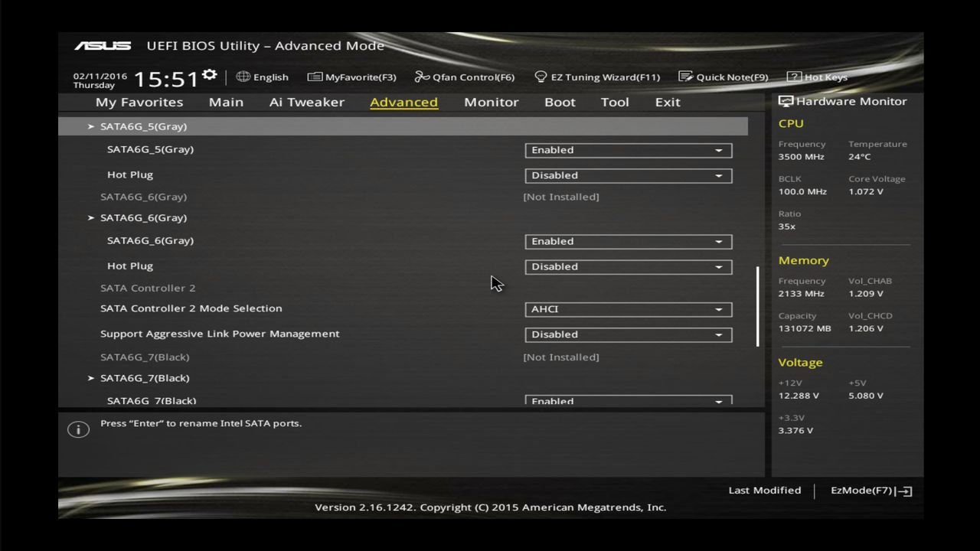Viewport: 980px width, 551px height.
Task: Click the 02/11/2016 date text
Action: coord(100,77)
